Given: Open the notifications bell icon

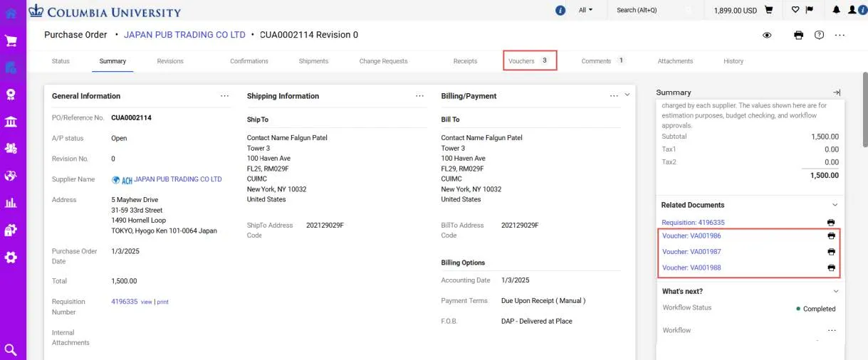Looking at the screenshot, I should point(836,10).
